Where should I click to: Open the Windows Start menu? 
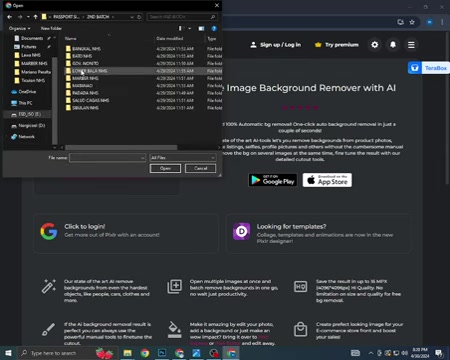tap(8, 353)
